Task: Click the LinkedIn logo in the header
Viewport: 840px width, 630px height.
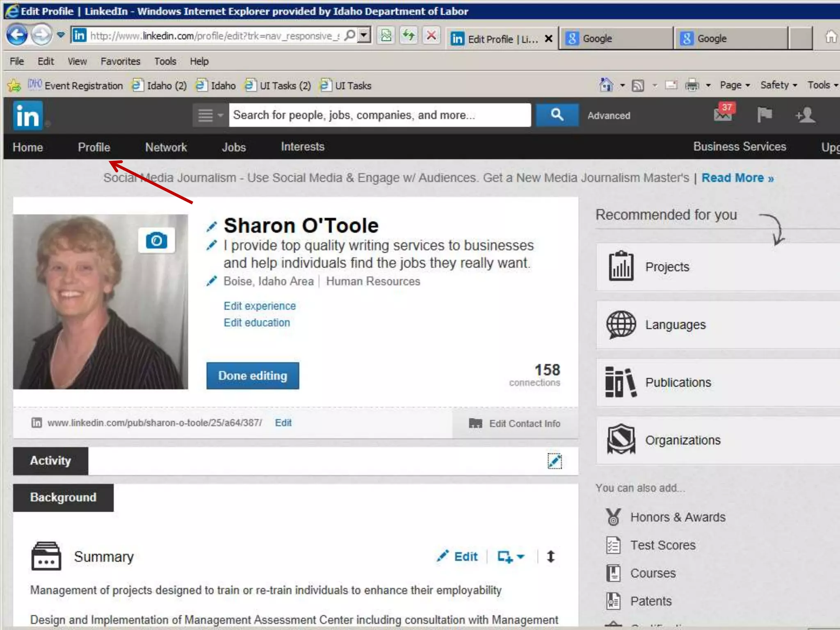Action: point(28,116)
